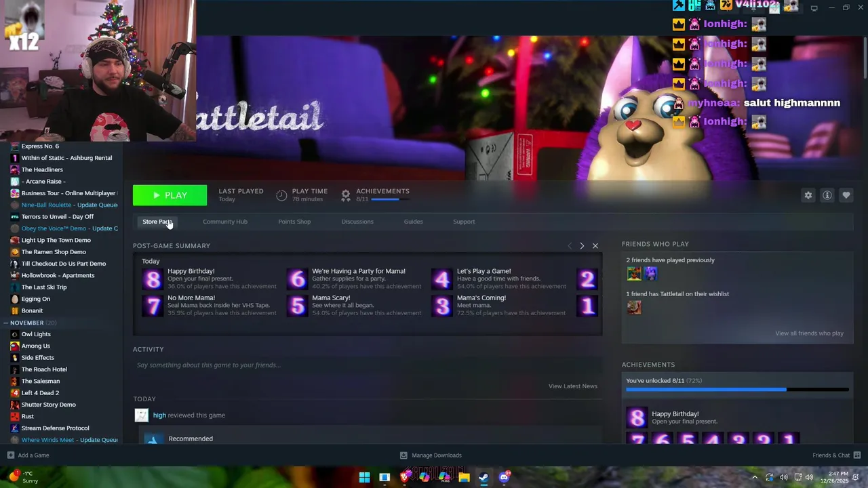The image size is (868, 488).
Task: Open the Points Shop tab
Action: tap(294, 222)
